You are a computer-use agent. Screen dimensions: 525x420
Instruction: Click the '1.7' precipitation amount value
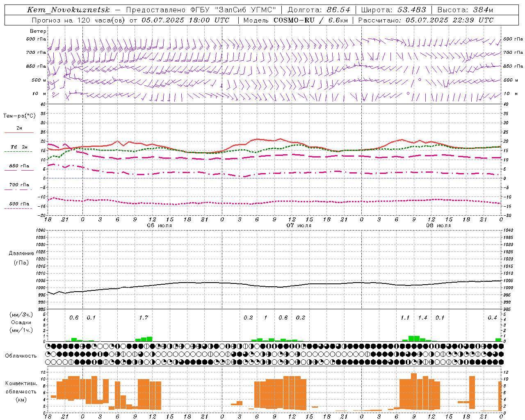[x=144, y=317]
